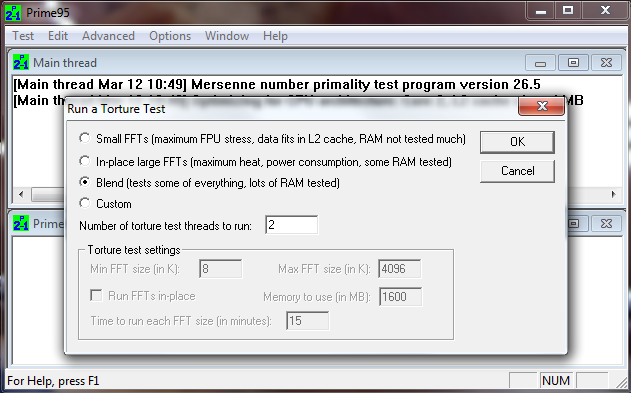Open the Edit menu
Image resolution: width=631 pixels, height=393 pixels.
tap(58, 36)
